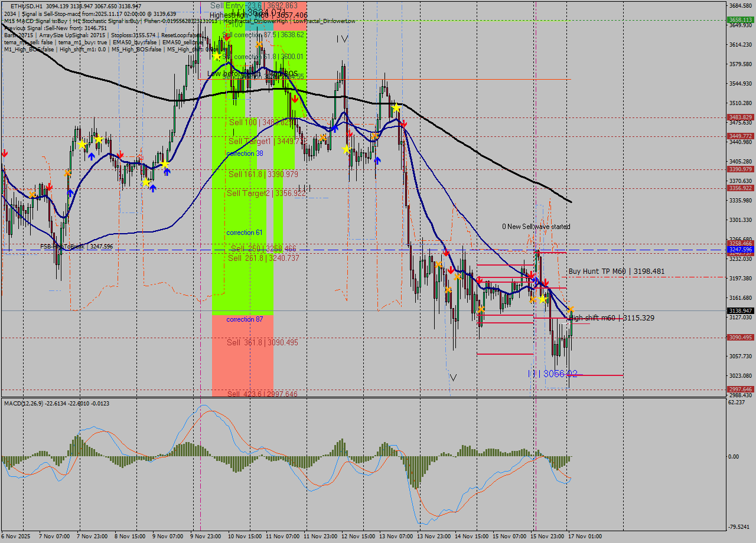756x543 pixels.
Task: Select the 'V' wave label near the chart bottom
Action: [453, 377]
